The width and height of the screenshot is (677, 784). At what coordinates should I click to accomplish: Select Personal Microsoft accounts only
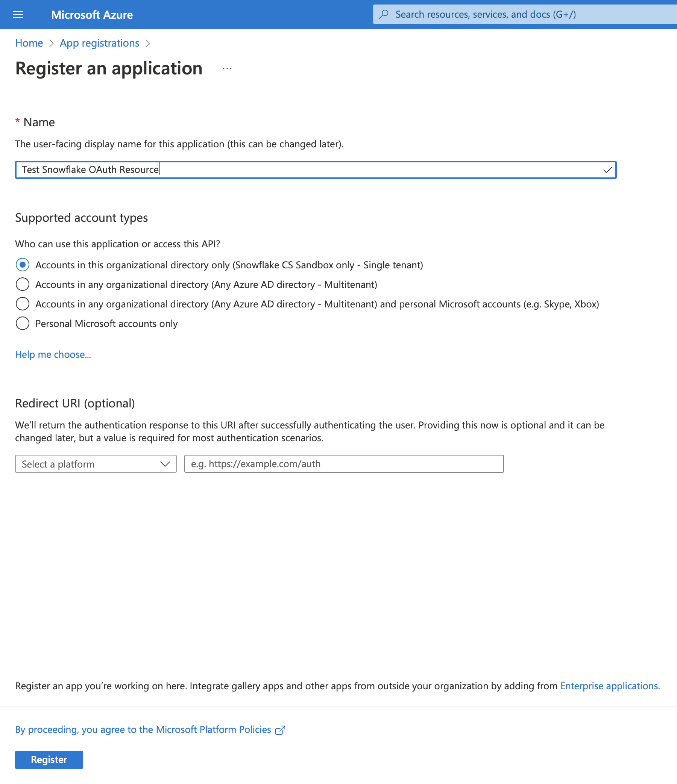23,324
